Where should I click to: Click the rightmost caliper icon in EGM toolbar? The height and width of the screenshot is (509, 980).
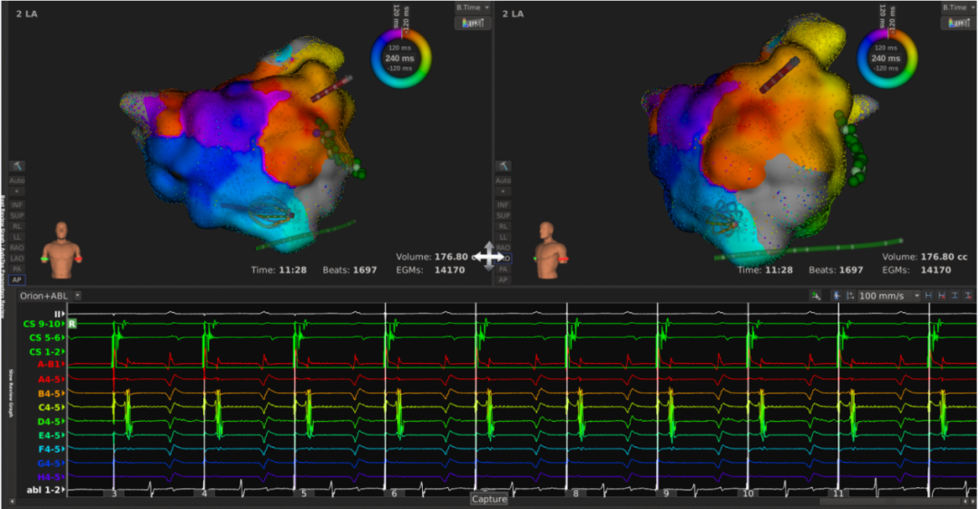[x=970, y=296]
